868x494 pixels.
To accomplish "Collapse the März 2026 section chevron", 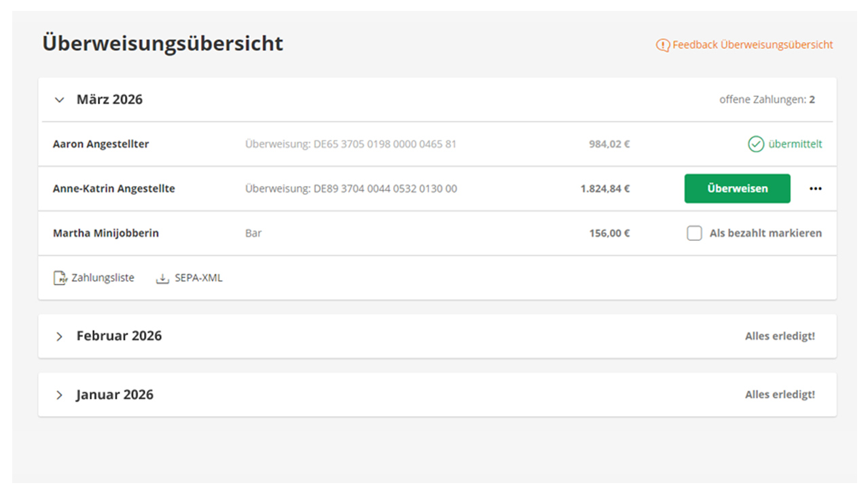I will pos(60,100).
